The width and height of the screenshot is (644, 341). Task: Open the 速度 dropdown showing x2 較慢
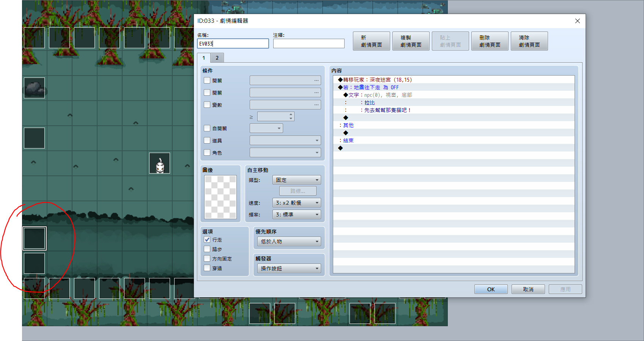click(297, 203)
